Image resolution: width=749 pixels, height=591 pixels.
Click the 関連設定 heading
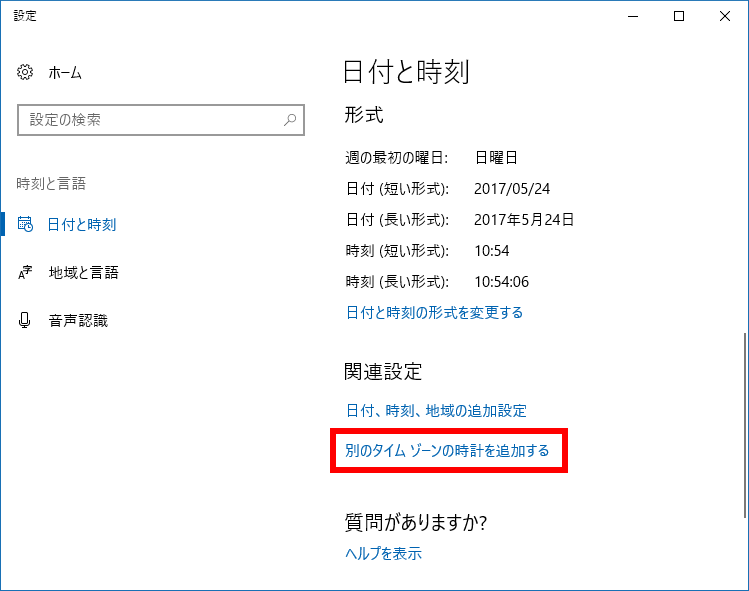click(x=383, y=372)
